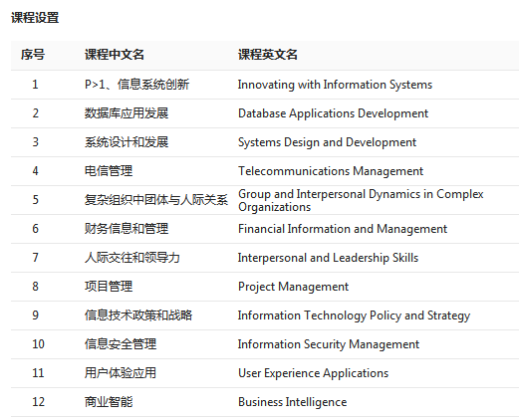This screenshot has width=519, height=420.
Task: Click the Business Intelligence course name
Action: [292, 402]
